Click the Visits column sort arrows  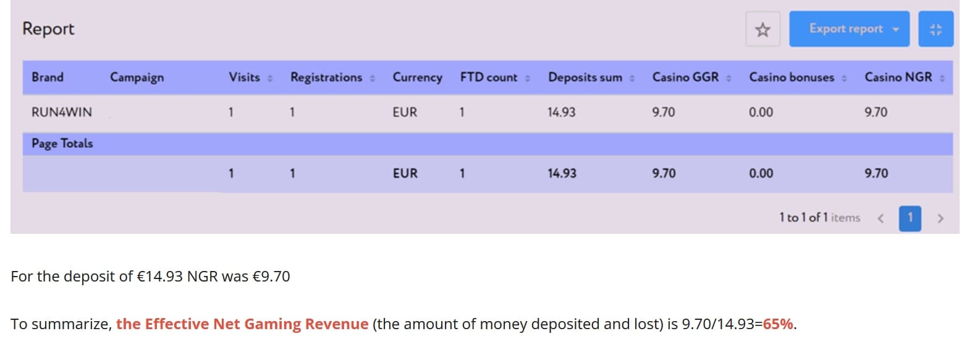coord(270,78)
